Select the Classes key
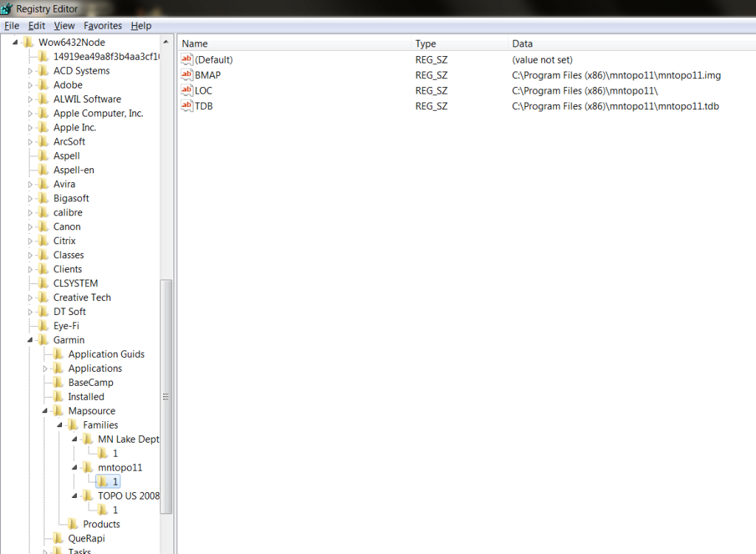756x554 pixels. (69, 255)
